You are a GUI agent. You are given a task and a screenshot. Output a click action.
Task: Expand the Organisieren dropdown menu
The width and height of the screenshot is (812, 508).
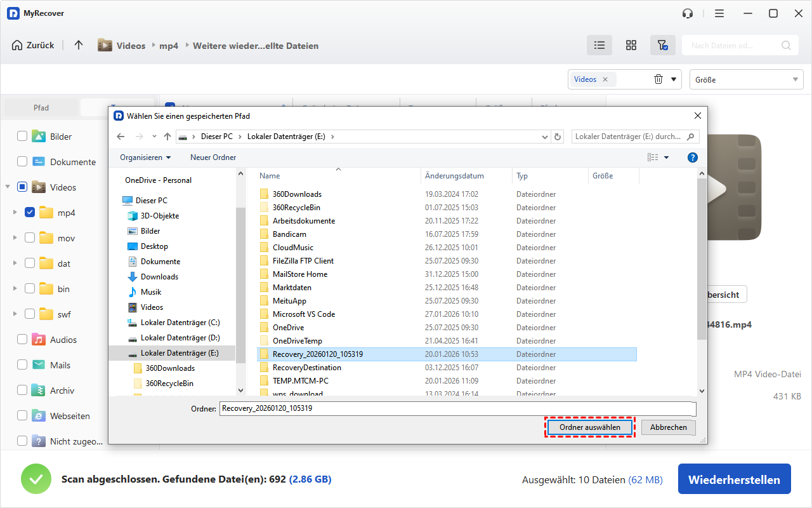145,157
